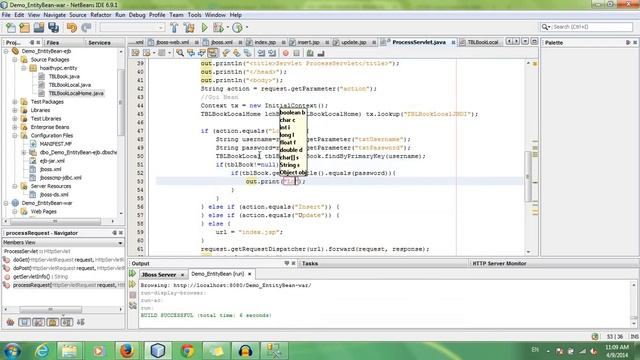
Task: Click the Uncomment lines icon in editor toolbar
Action: point(321,53)
